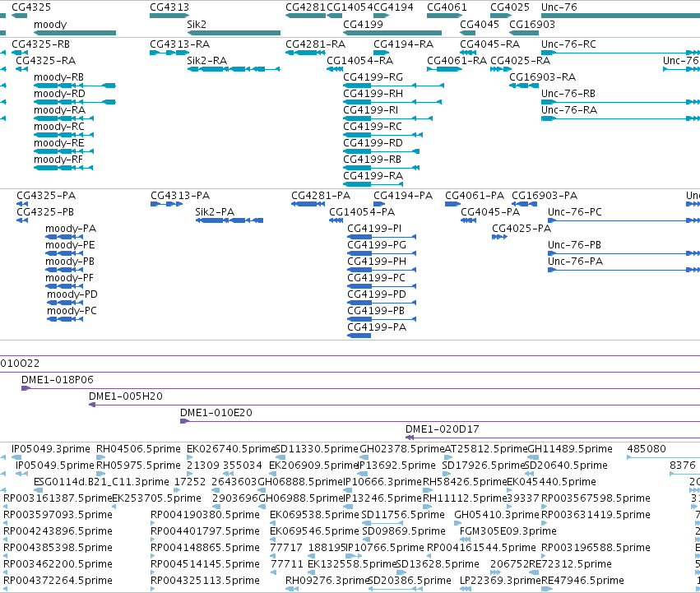Click the CG4194-RA label
This screenshot has height=593, width=700.
[404, 44]
